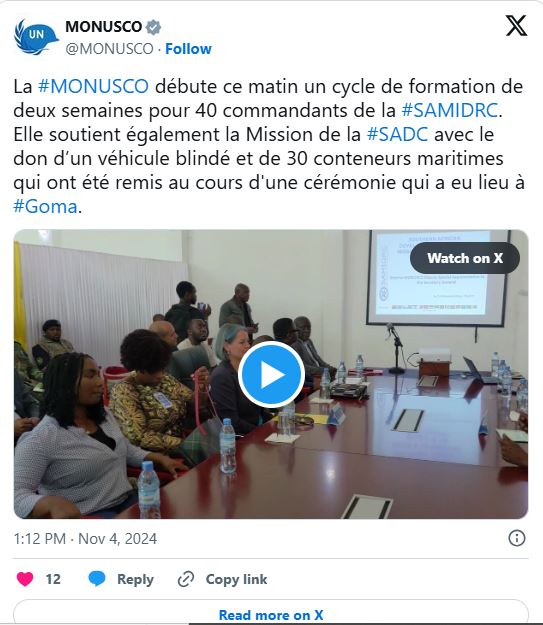Viewport: 543px width, 625px height.
Task: Click the chain link copy icon
Action: tap(186, 579)
